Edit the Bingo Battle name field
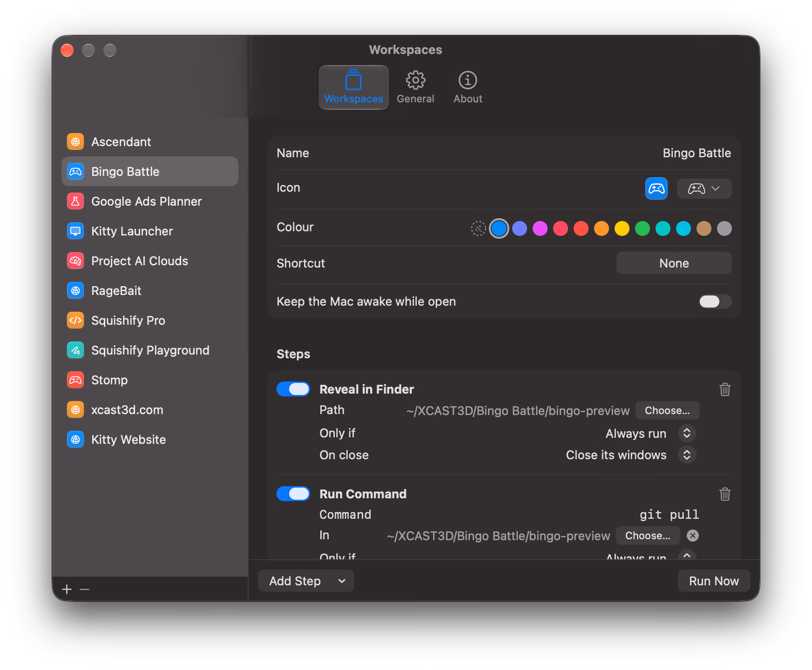 [697, 153]
